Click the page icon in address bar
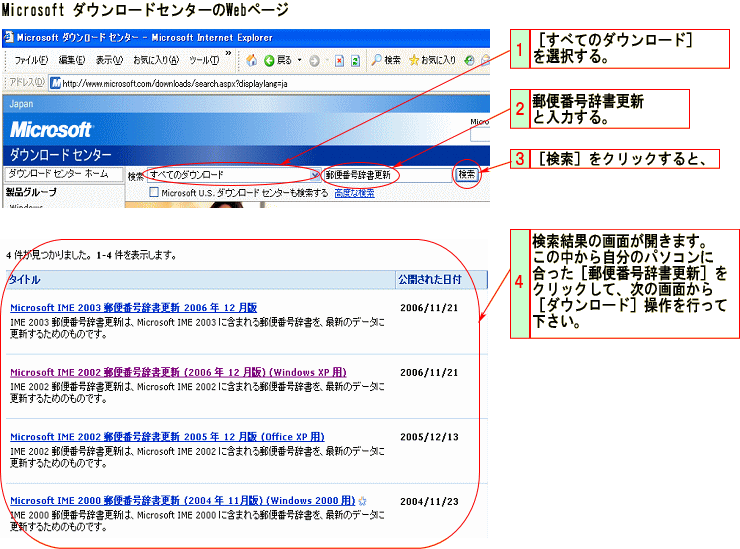Screen dimensions: 740x549 pos(56,84)
